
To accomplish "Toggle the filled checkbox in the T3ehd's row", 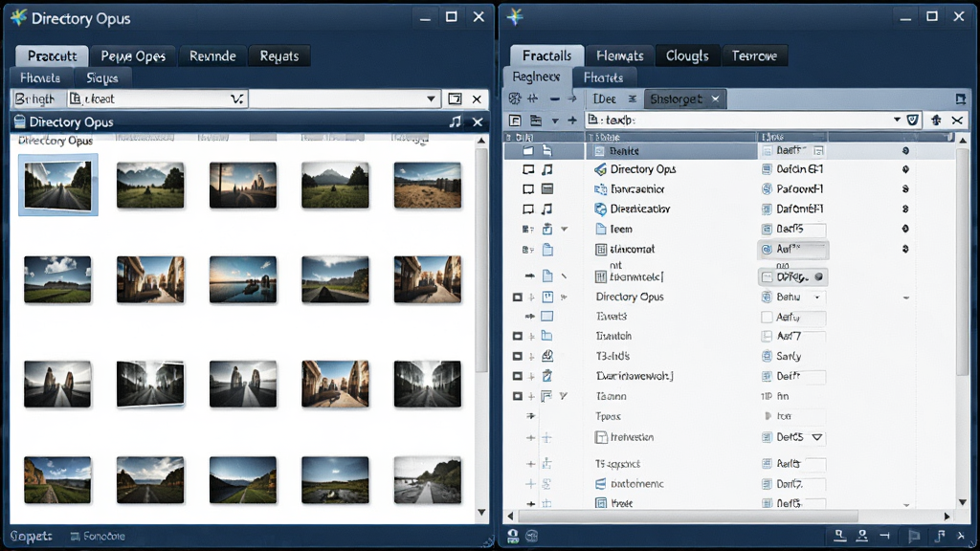I will click(x=518, y=356).
